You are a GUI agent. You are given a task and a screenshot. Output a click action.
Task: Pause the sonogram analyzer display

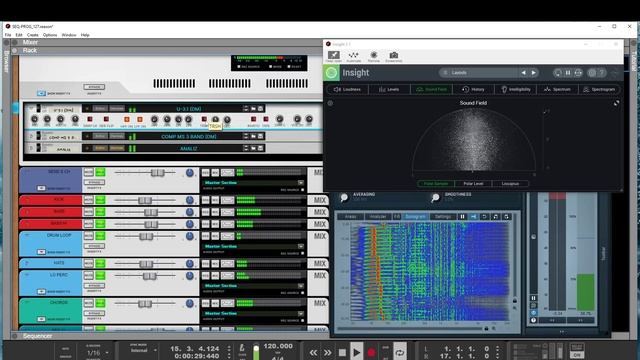pos(462,217)
